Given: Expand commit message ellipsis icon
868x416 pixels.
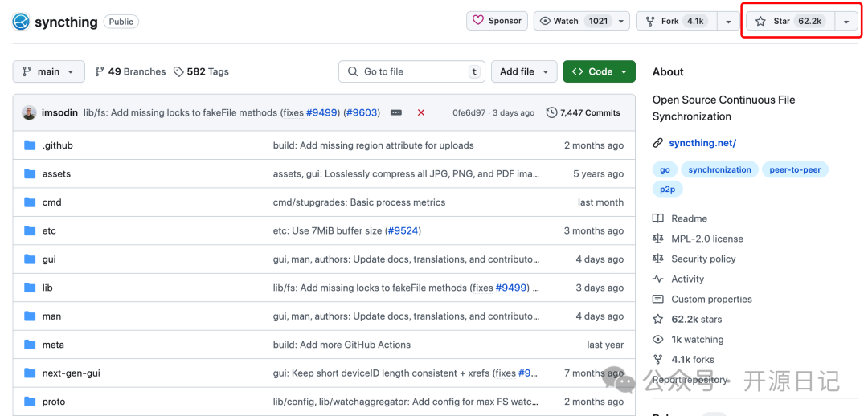Looking at the screenshot, I should pyautogui.click(x=396, y=113).
